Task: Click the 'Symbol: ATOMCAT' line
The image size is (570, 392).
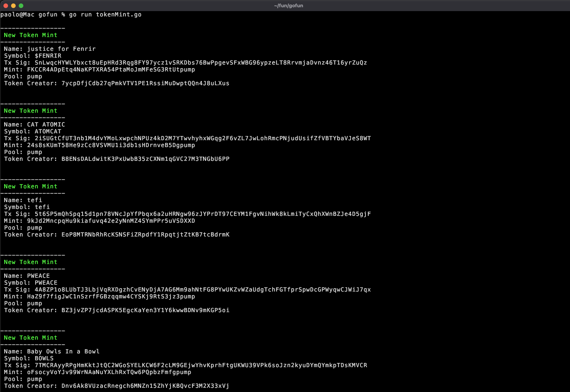Action: (x=33, y=131)
